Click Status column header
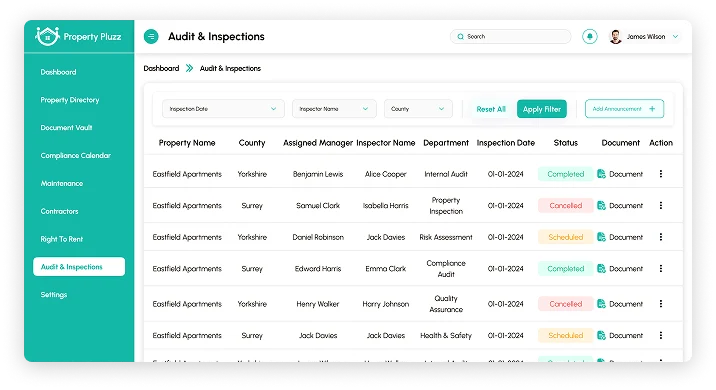Viewport: 716px width, 390px height. pyautogui.click(x=565, y=143)
